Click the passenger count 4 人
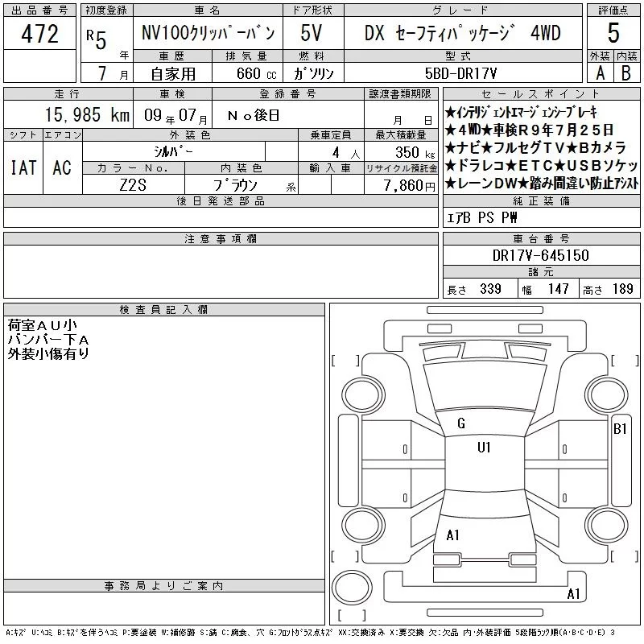 pos(346,153)
